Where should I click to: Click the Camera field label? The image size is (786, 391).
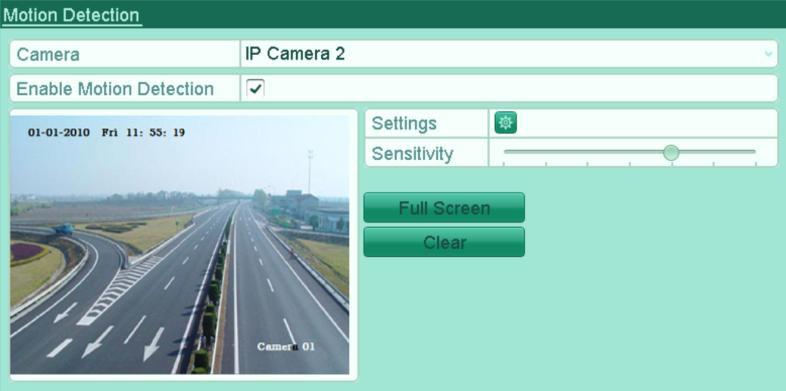48,54
